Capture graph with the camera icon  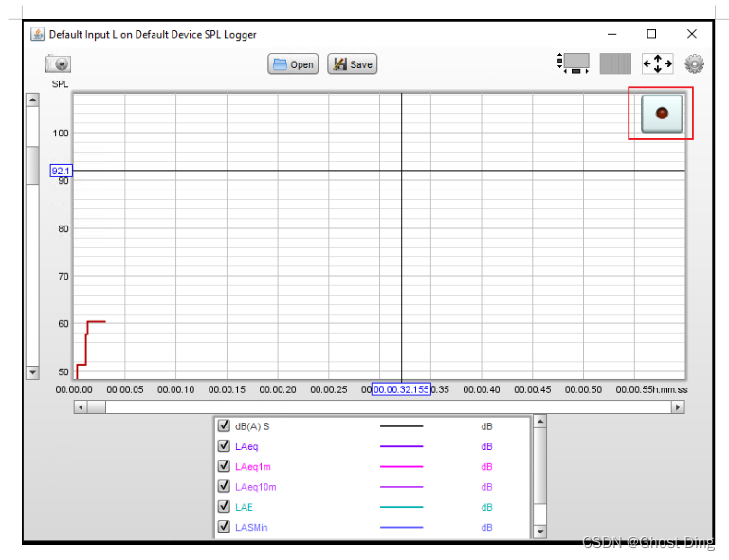(58, 63)
